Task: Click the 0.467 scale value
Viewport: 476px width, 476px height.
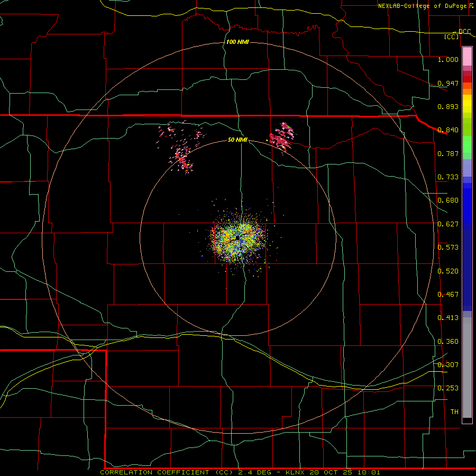Action: (x=448, y=295)
